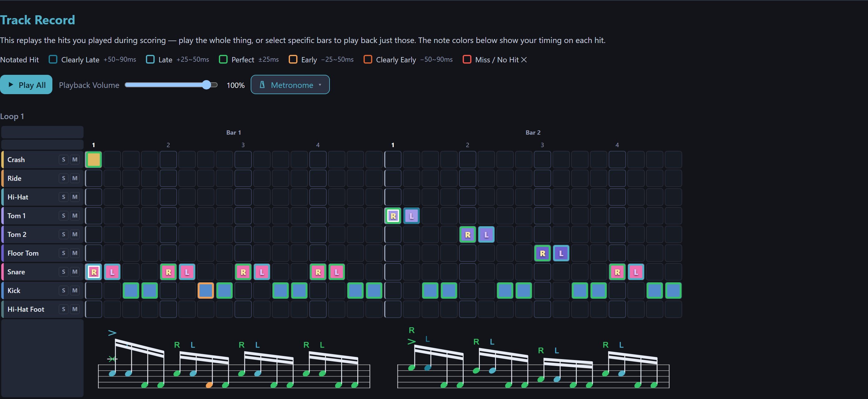This screenshot has width=868, height=399.
Task: Select the Tom 1 L hit in Bar 2
Action: point(412,216)
